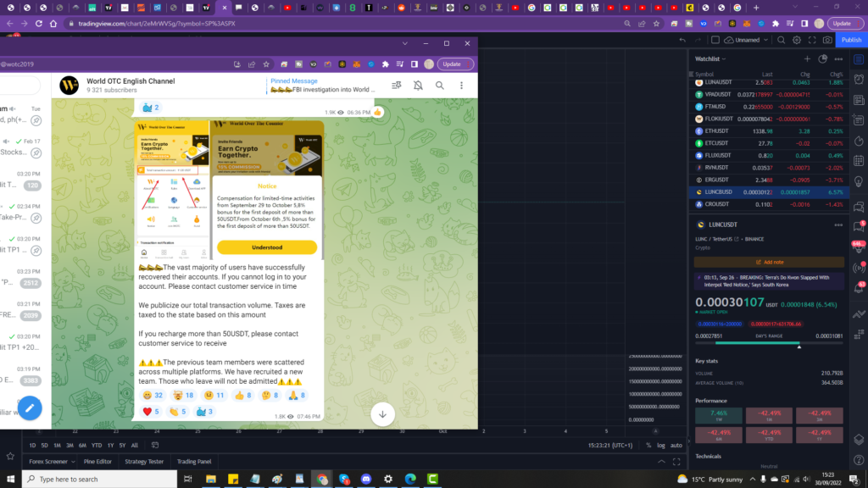Switch to the Pine Editor tab
The height and width of the screenshot is (488, 868).
pyautogui.click(x=97, y=462)
